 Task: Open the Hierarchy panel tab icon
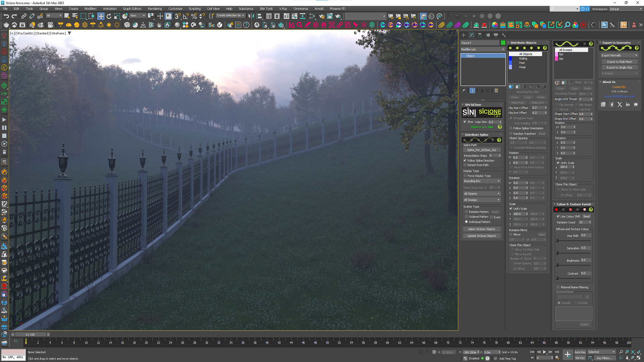(480, 35)
